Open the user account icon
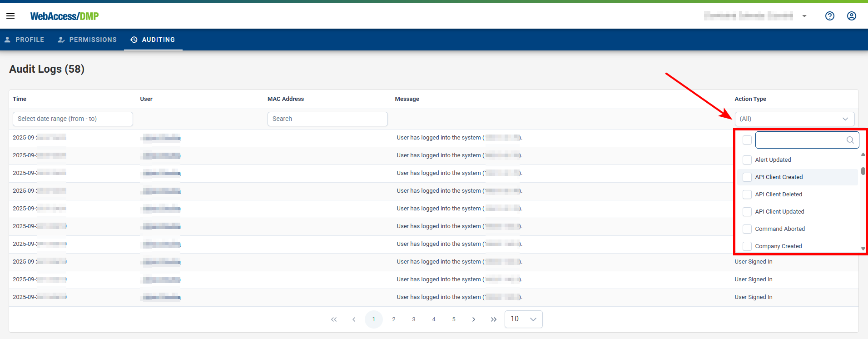Viewport: 868px width, 339px height. pos(851,16)
